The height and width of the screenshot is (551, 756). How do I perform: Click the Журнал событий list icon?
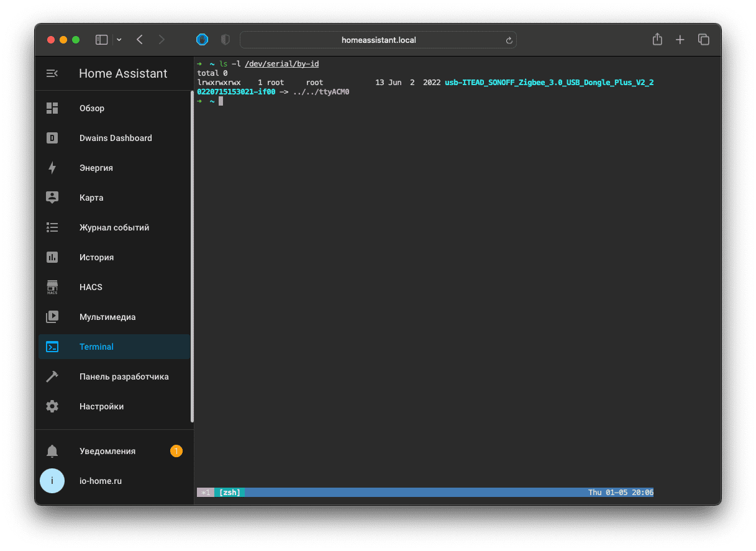(52, 227)
